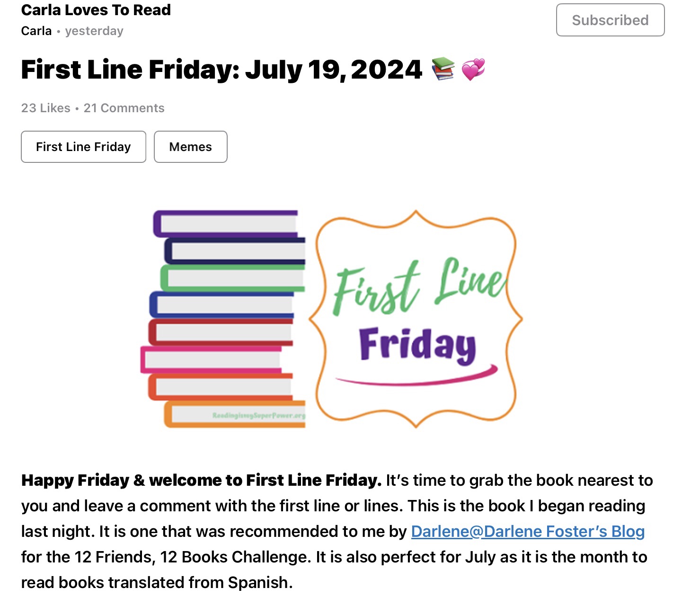Click the stacked books emoji in the title
The image size is (700, 597).
click(x=443, y=69)
